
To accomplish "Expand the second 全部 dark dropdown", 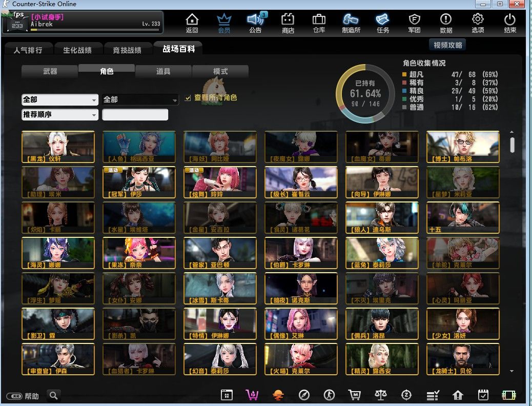I will [140, 99].
